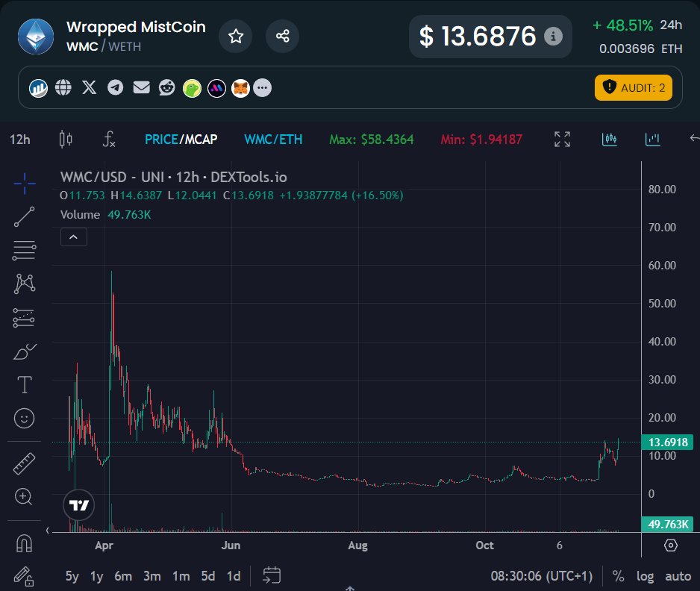Set chart range to 3m
The image size is (700, 591).
tap(152, 576)
